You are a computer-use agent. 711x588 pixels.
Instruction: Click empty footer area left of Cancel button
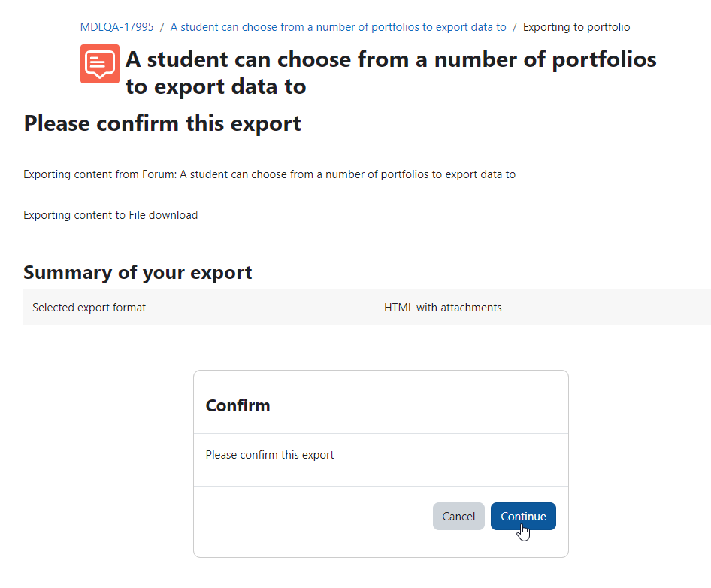click(x=313, y=517)
